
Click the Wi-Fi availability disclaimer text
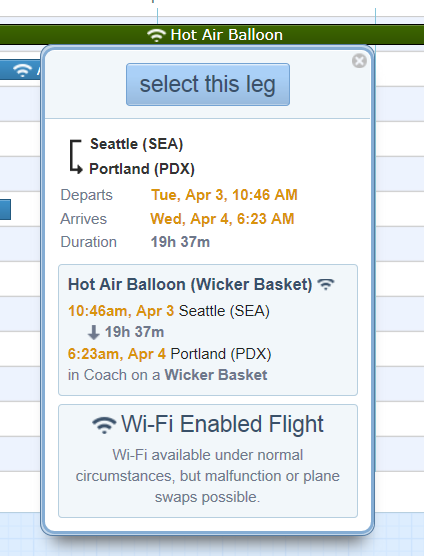click(x=208, y=476)
